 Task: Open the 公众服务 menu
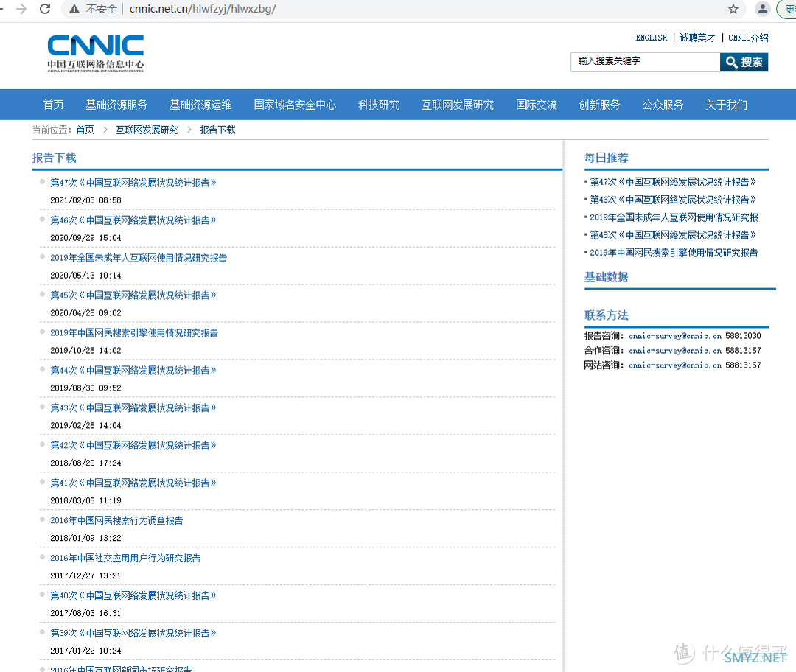click(x=663, y=105)
